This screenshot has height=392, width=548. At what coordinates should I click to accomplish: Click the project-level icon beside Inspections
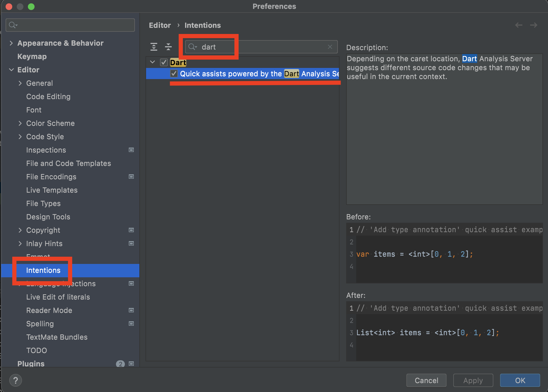[x=131, y=150]
